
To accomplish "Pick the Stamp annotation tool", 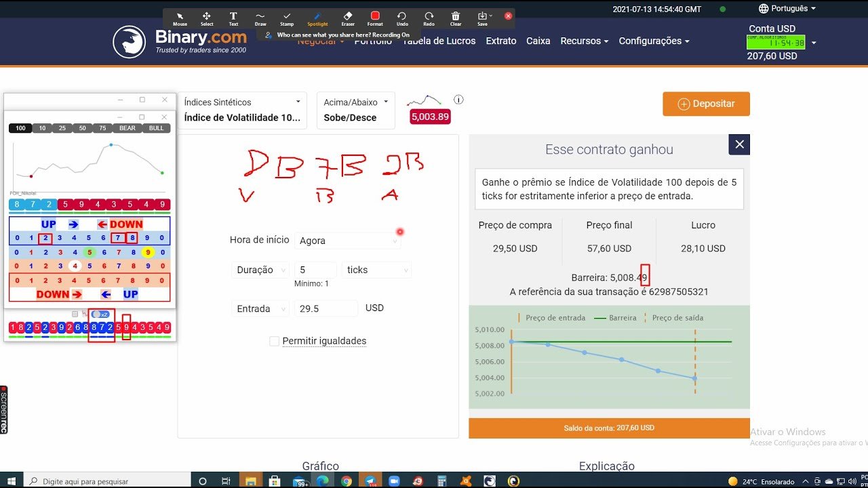I will click(x=287, y=18).
